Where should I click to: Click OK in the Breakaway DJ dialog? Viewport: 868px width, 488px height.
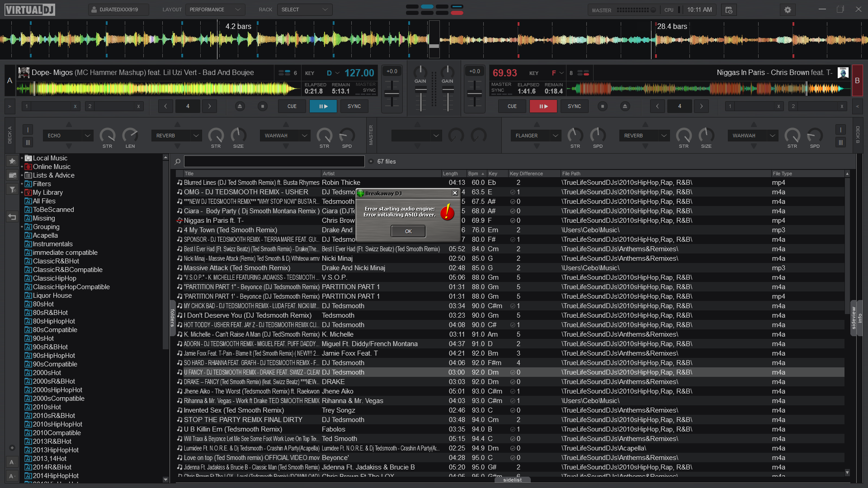(408, 231)
